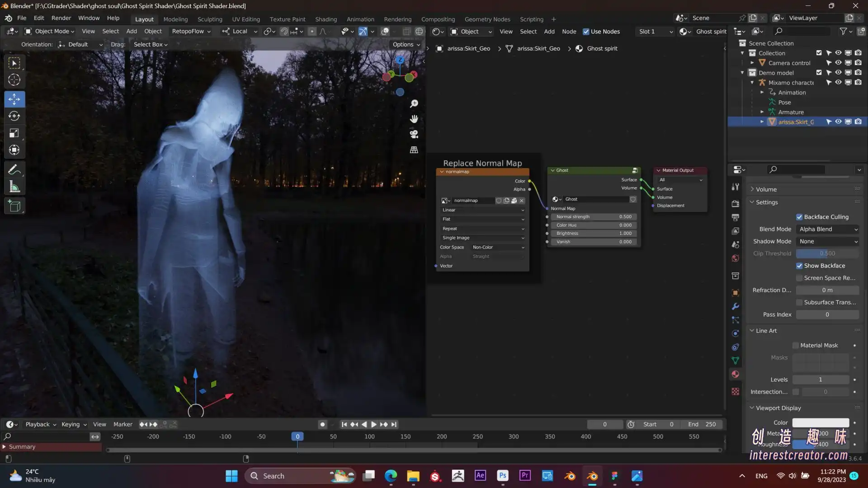Disable Backface Culling checkbox
The height and width of the screenshot is (488, 868).
coord(799,217)
